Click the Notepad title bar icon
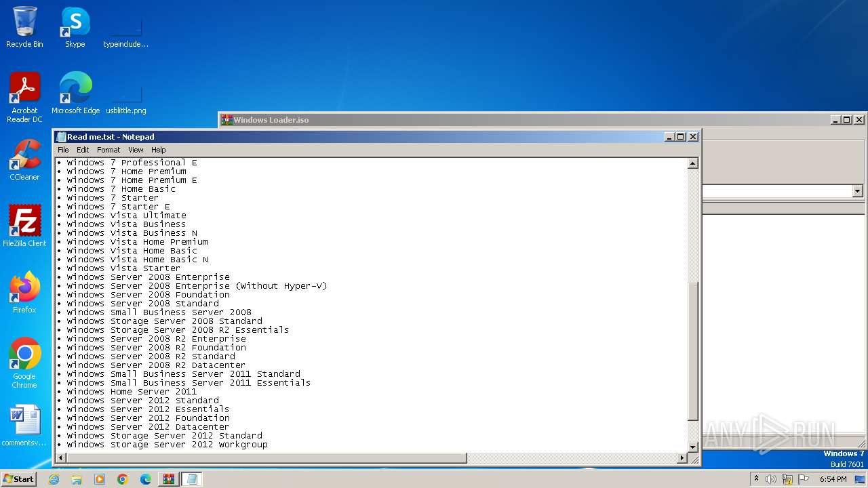Viewport: 868px width, 488px height. (61, 137)
